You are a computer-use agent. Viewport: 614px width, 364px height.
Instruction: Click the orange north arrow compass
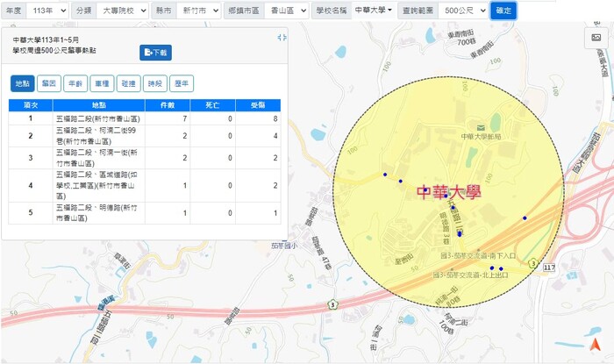[x=595, y=345]
